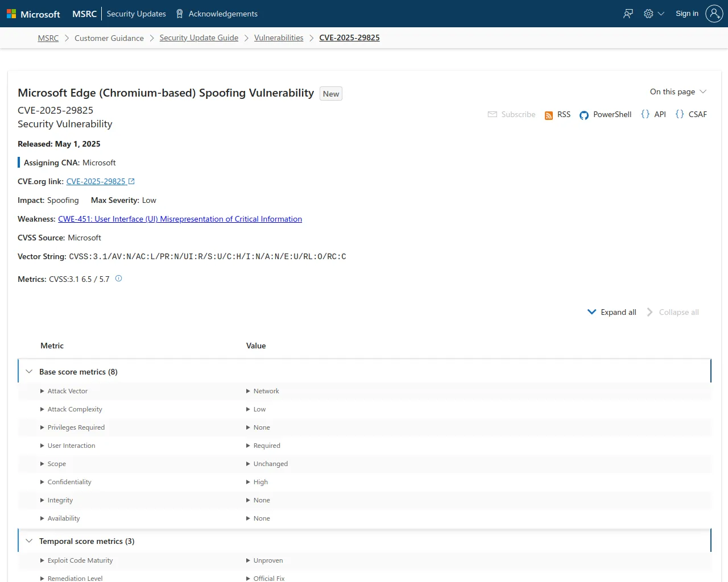Click the Metrics info icon
This screenshot has width=728, height=582.
pos(119,278)
